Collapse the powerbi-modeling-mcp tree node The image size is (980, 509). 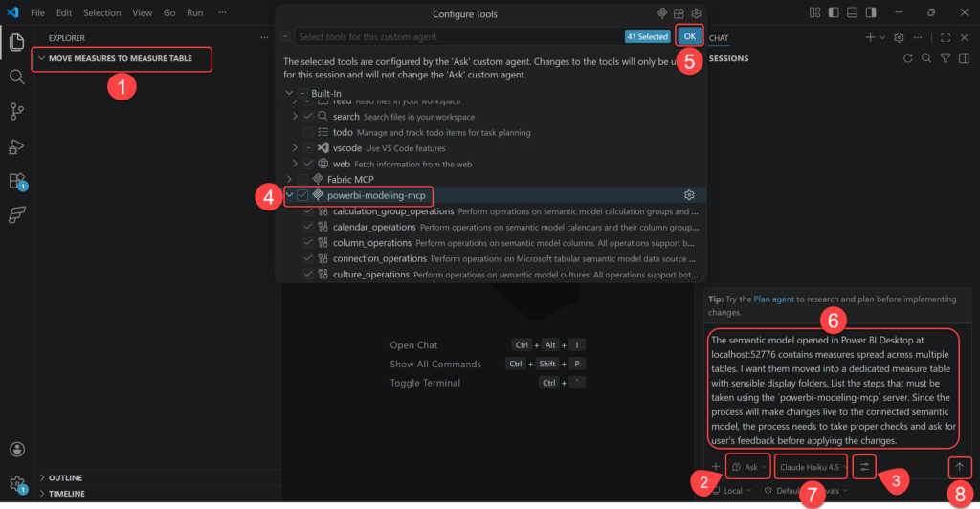[289, 195]
